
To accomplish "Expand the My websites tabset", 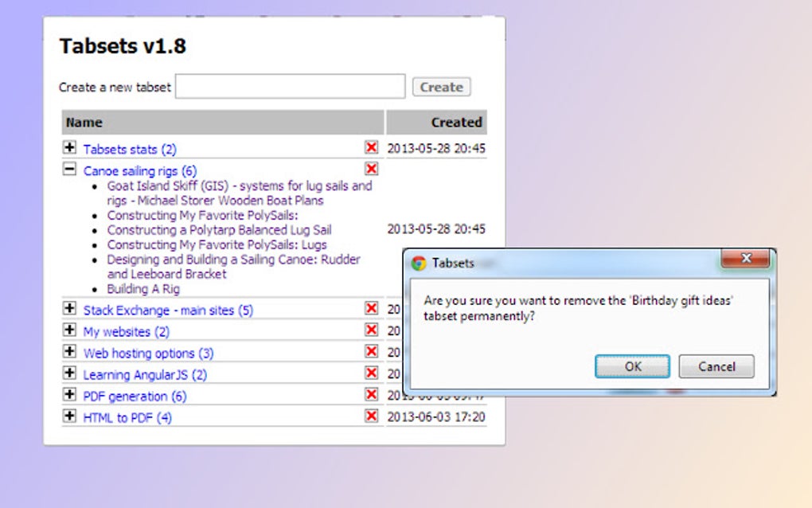I will click(x=69, y=330).
